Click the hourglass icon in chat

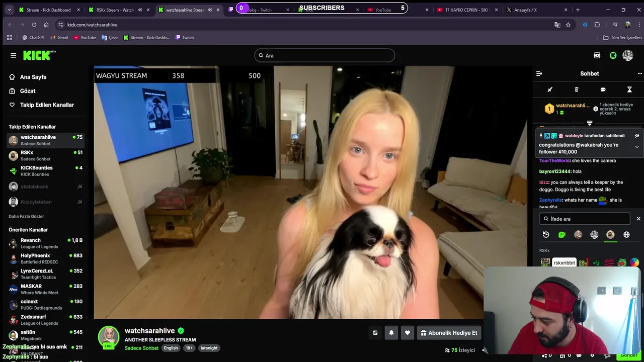click(629, 89)
